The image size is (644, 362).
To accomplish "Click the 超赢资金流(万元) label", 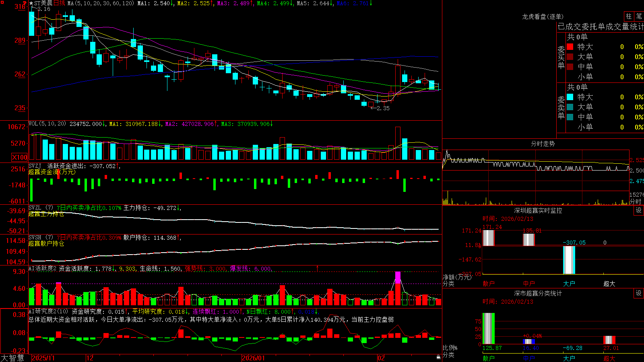I will click(x=52, y=172).
